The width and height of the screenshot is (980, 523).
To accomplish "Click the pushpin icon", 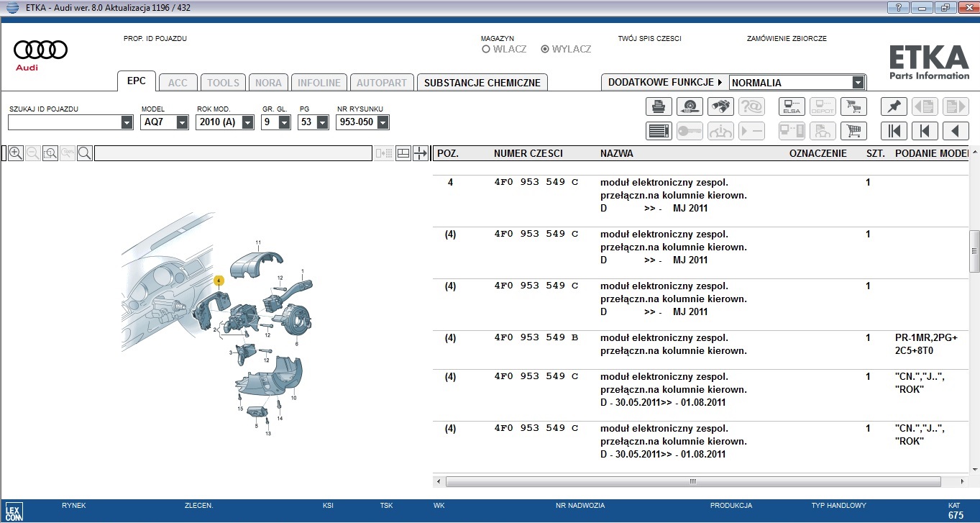I will (x=894, y=107).
